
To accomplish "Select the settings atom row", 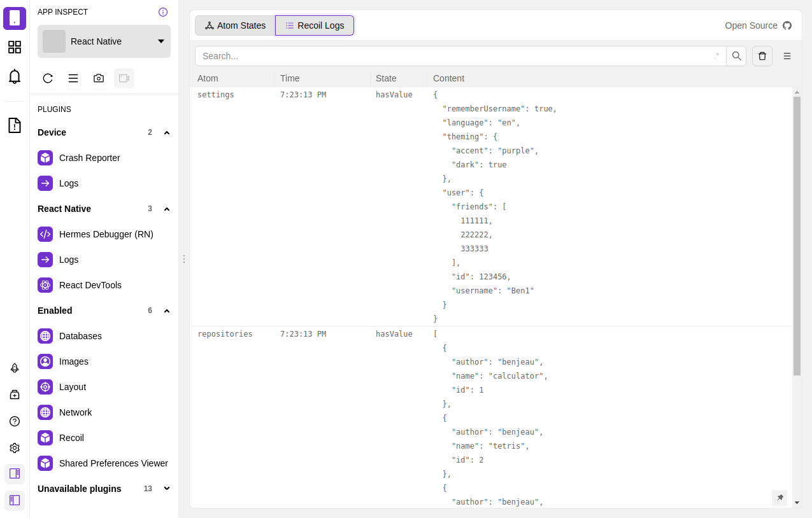I will [491, 207].
